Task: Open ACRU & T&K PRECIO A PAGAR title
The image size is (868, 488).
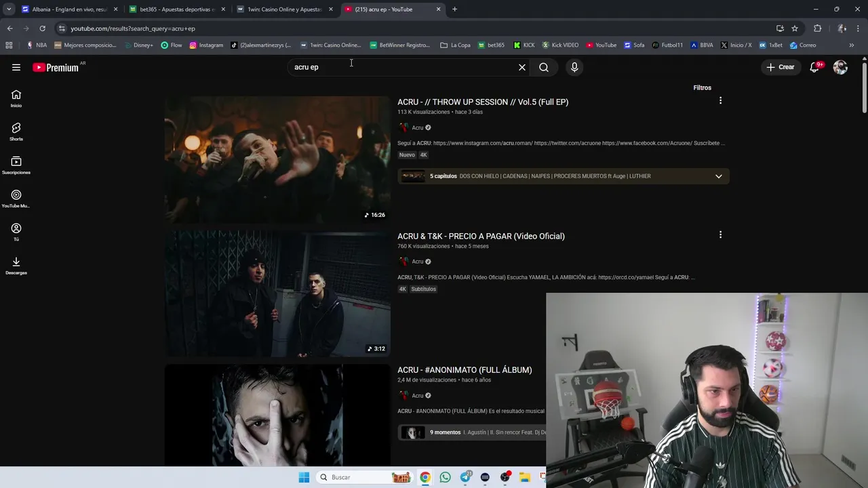Action: 481,236
